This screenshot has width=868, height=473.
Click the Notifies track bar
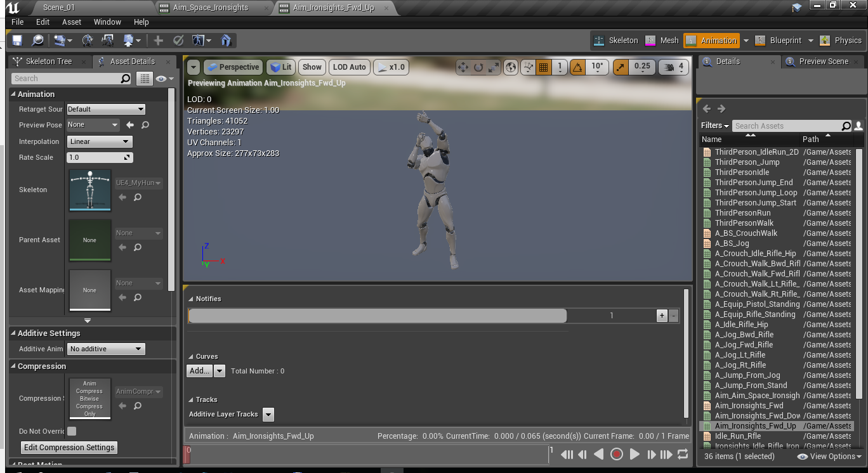(x=378, y=316)
